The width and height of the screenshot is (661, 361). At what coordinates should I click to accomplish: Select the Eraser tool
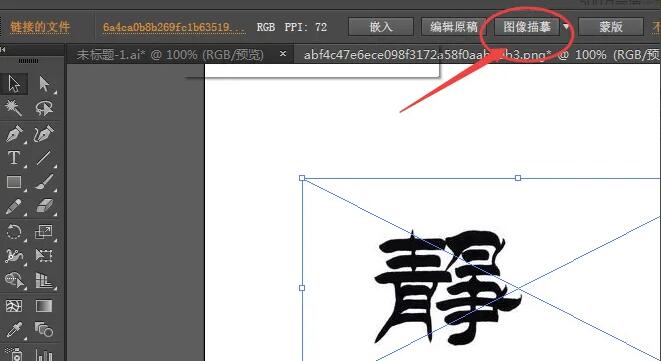click(44, 207)
